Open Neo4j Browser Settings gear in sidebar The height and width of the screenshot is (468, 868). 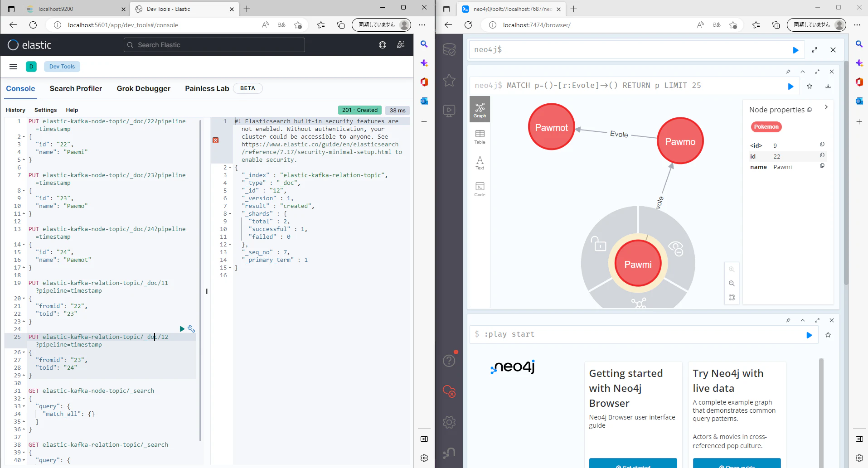coord(449,422)
